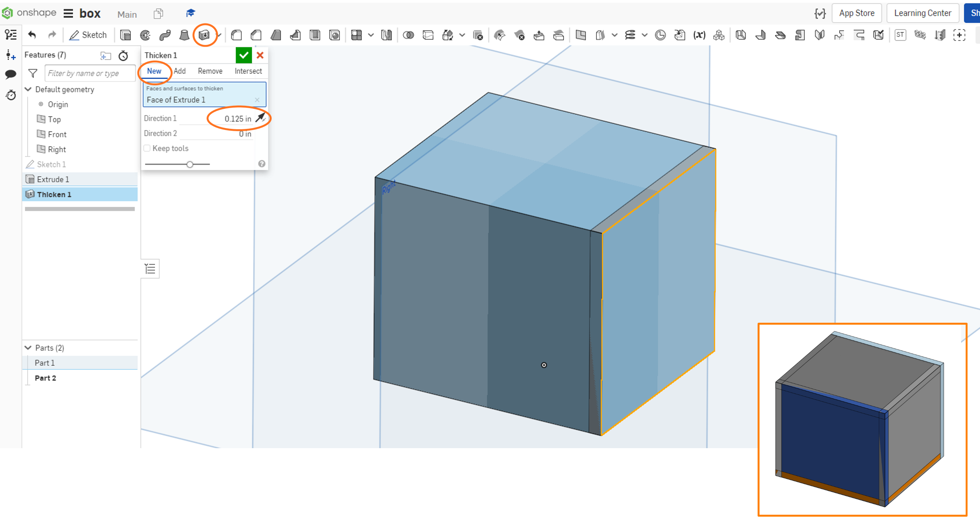Click the Extrude tool icon

tap(125, 35)
